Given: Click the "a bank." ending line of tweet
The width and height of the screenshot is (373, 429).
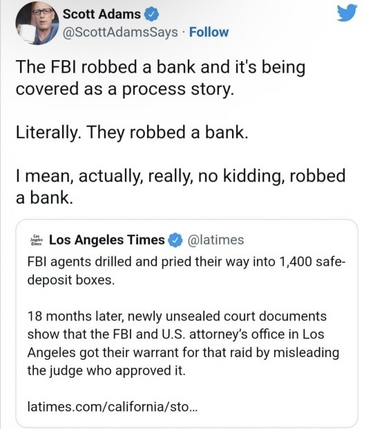Looking at the screenshot, I should tap(44, 197).
